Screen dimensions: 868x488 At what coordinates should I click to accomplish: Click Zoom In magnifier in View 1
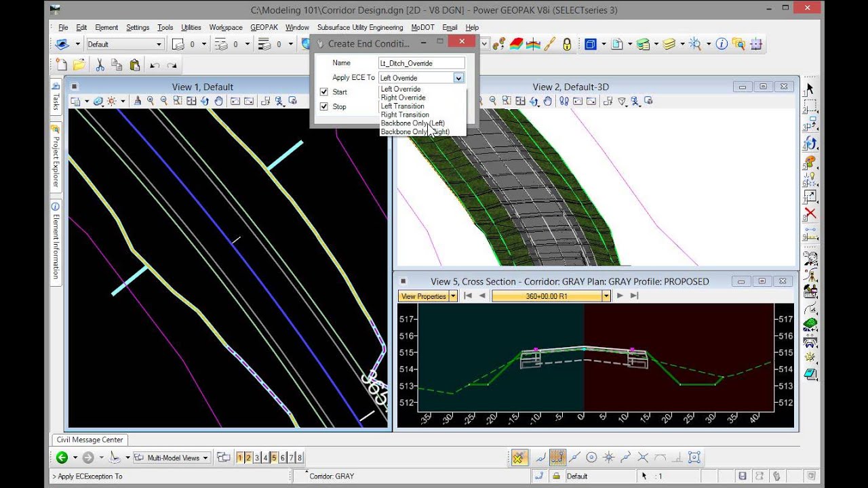(x=151, y=101)
